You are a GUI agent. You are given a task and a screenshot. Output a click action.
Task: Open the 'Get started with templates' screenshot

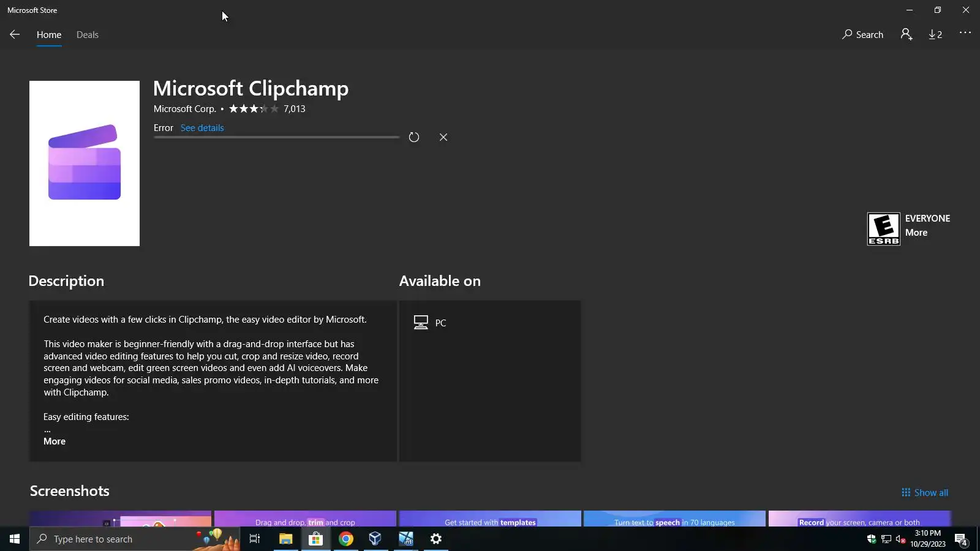click(x=490, y=519)
